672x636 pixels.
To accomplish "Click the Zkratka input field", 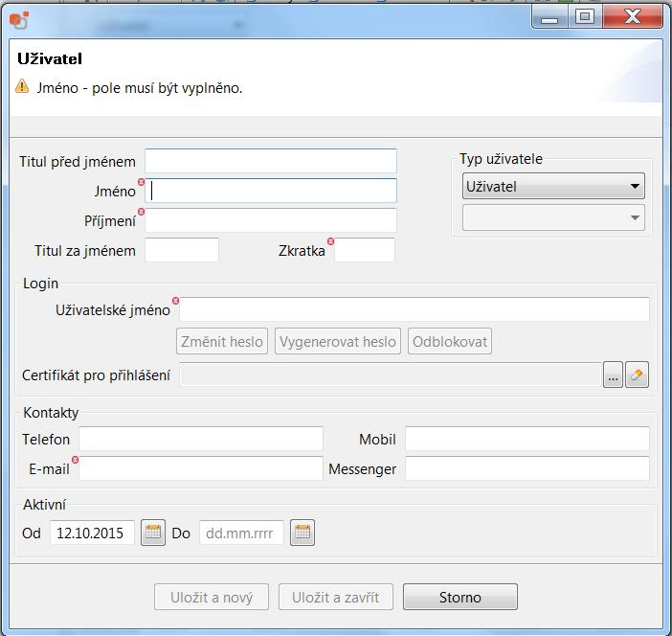I will (x=365, y=250).
